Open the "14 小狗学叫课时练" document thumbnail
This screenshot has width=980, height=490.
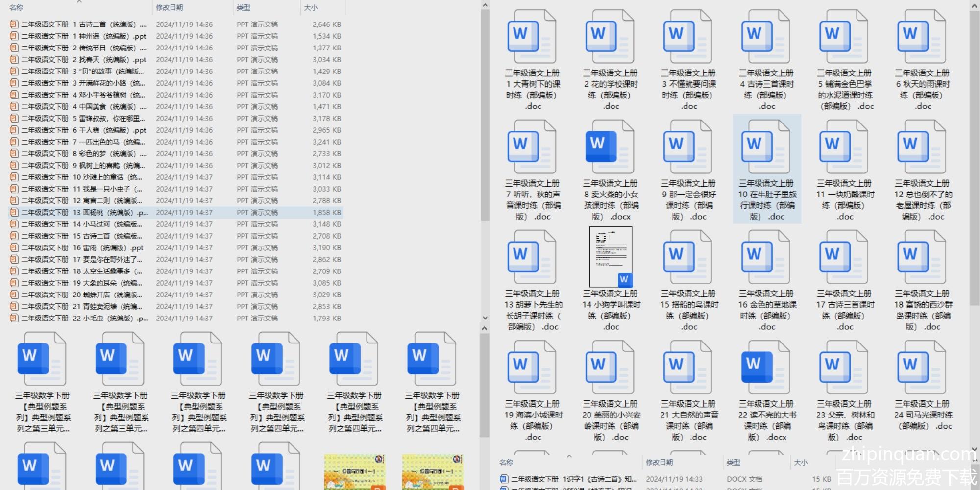[x=611, y=257]
